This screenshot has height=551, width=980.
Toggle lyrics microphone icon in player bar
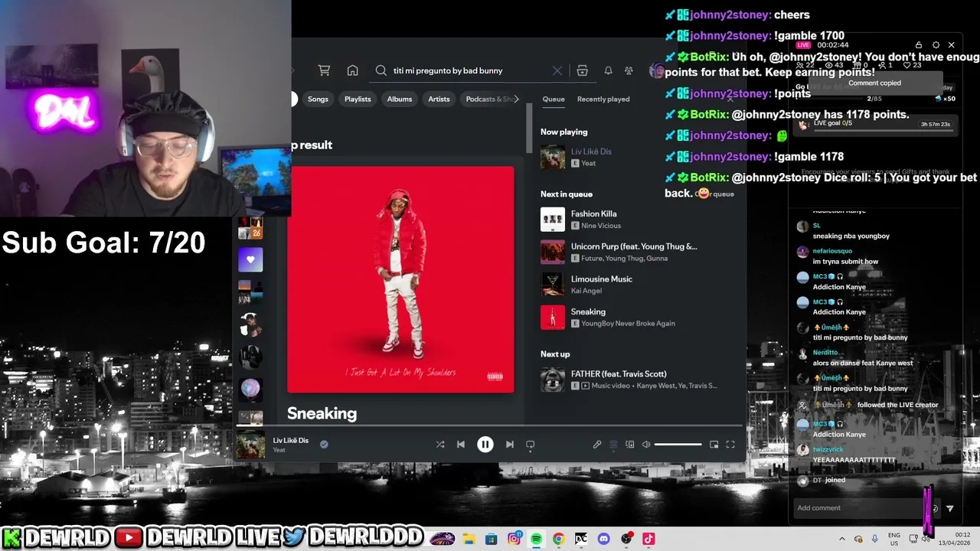597,445
